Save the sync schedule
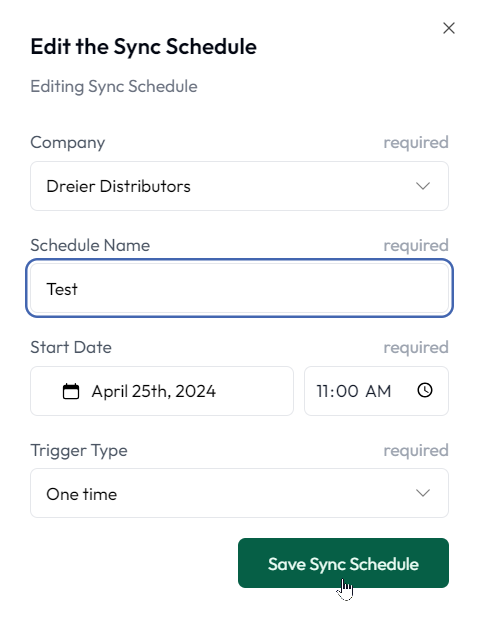 pos(343,563)
